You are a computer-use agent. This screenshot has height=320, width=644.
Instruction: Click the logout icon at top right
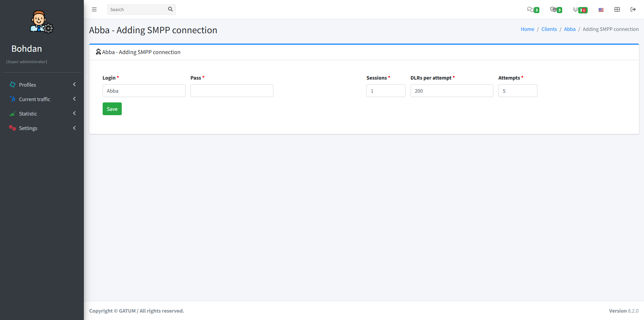(633, 9)
